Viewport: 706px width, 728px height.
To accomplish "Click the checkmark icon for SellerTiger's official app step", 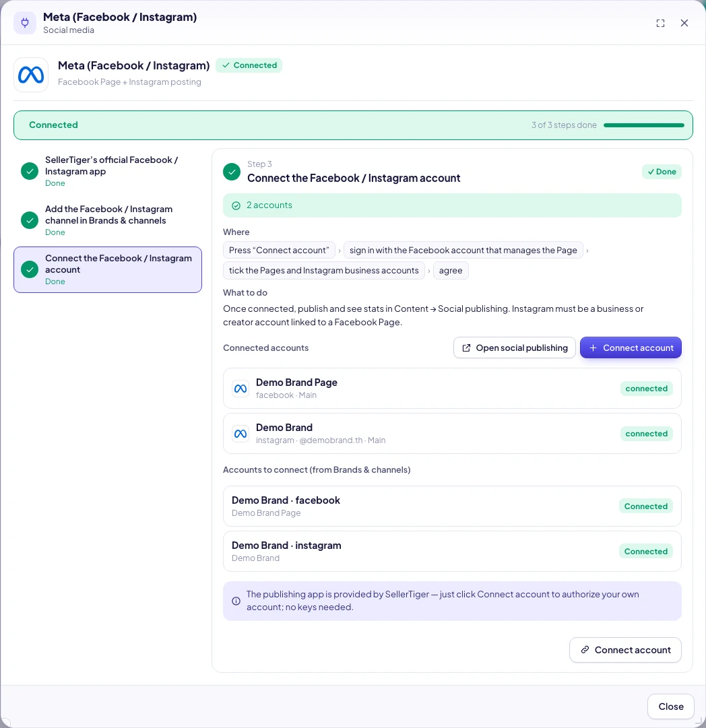I will click(x=30, y=171).
